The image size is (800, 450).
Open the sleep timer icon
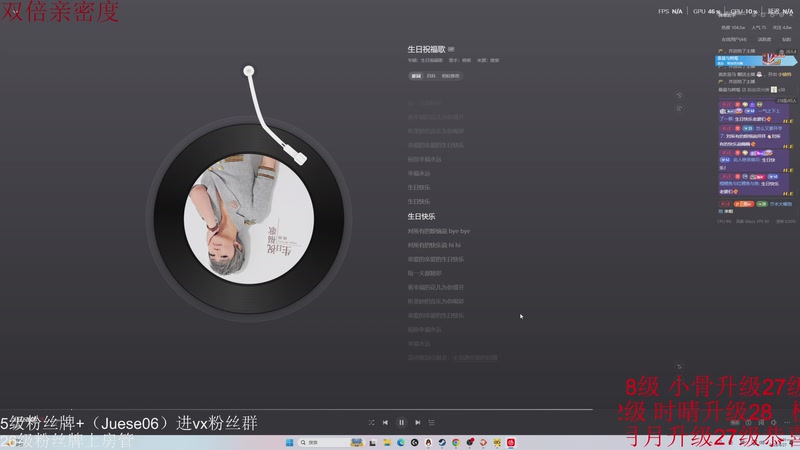click(x=748, y=422)
